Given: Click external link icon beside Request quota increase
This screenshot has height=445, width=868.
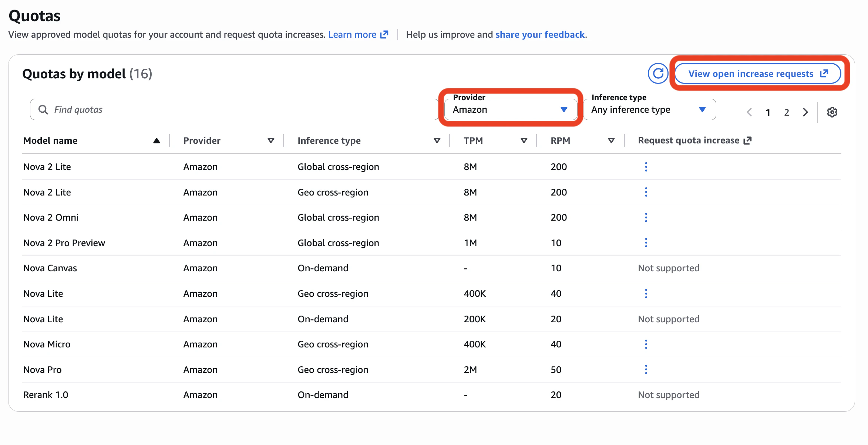Looking at the screenshot, I should pos(748,140).
